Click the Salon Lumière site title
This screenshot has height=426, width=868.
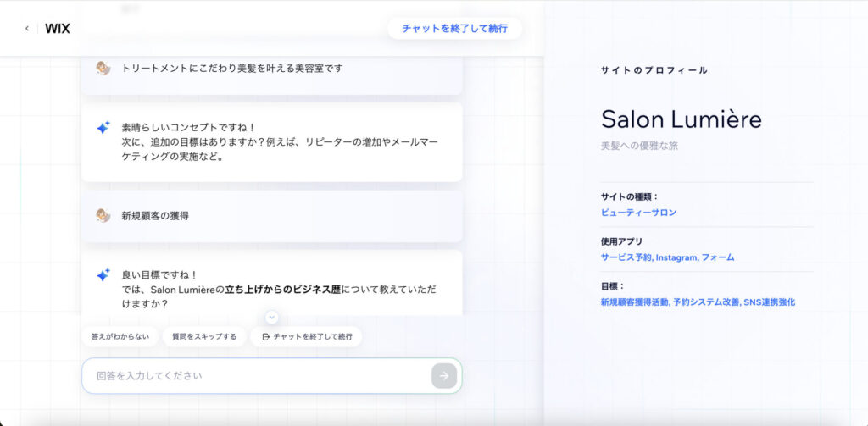[x=669, y=119]
